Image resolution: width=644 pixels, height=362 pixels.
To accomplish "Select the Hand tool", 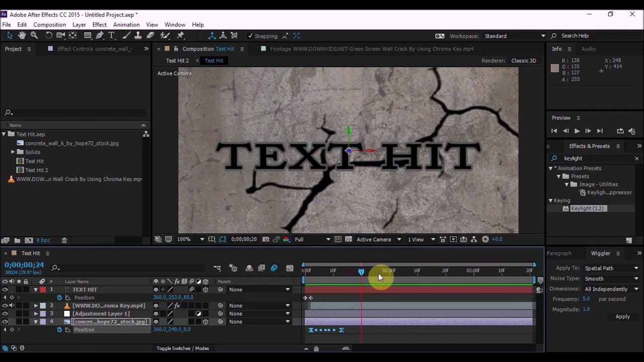I will [22, 35].
